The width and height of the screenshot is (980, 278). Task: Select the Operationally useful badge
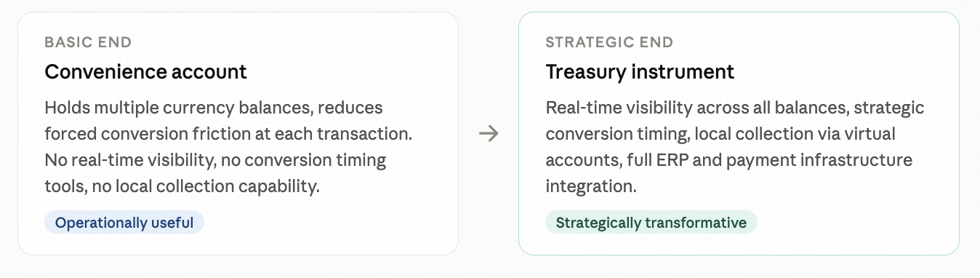tap(124, 223)
